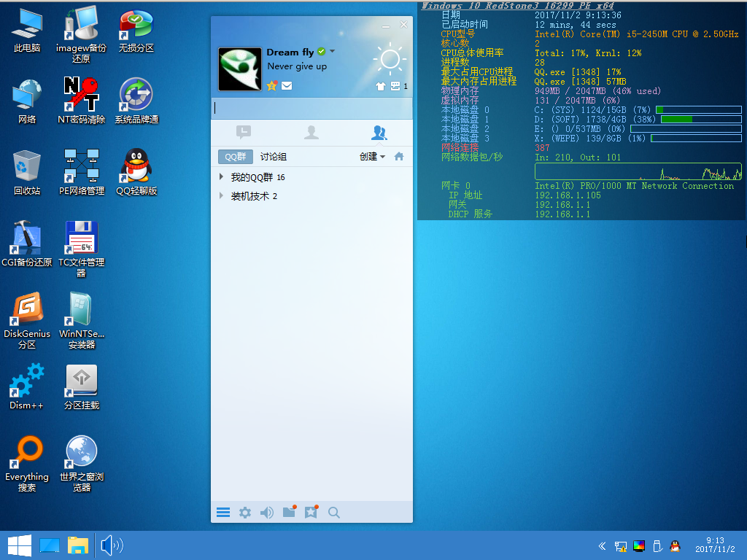The image size is (747, 560).
Task: Click the QQ search input field
Action: click(311, 108)
